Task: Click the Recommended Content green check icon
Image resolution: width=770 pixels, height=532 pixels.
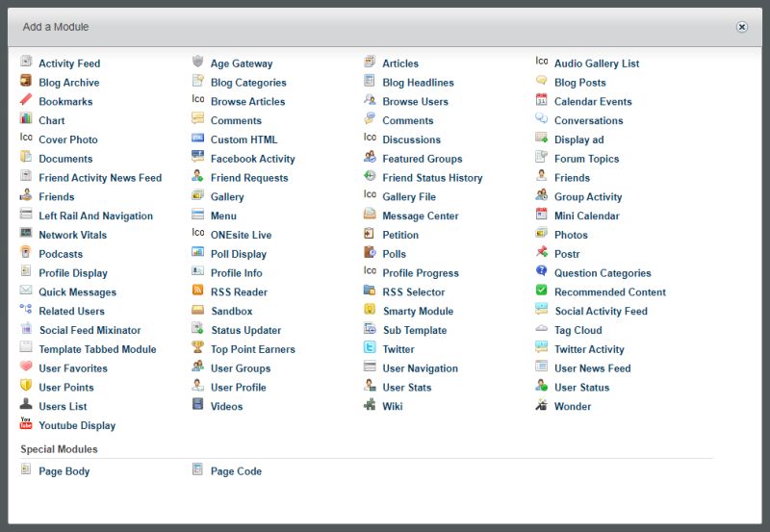Action: [542, 290]
